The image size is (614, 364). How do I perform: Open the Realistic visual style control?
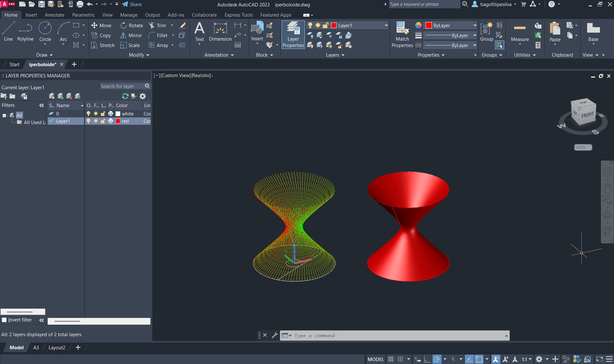(x=201, y=75)
